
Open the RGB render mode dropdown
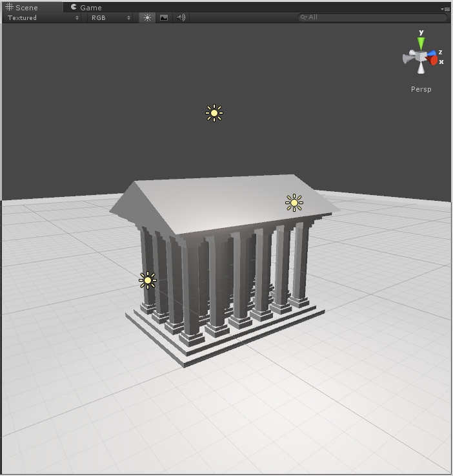pyautogui.click(x=110, y=18)
